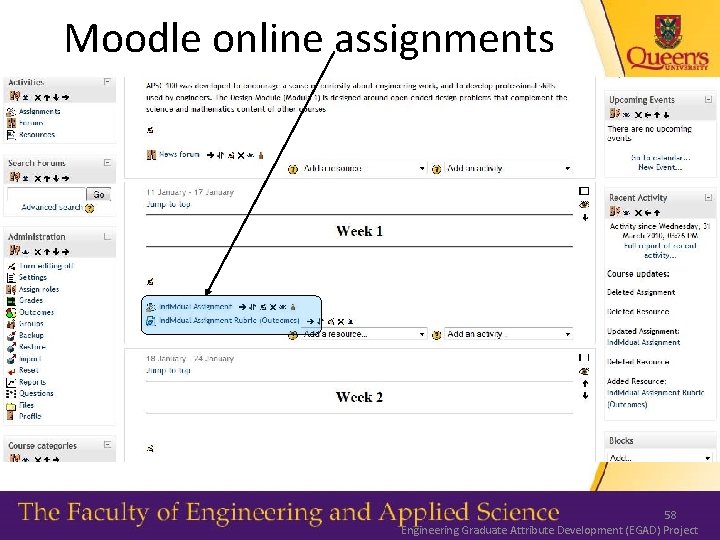Delete Individual Assignment with its X icon
Image resolution: width=720 pixels, height=540 pixels.
coord(273,307)
